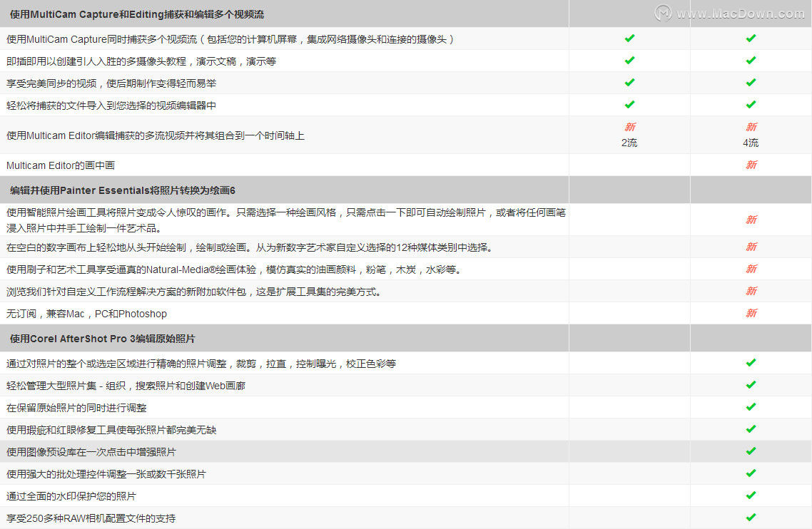The image size is (812, 529).
Task: Select header 编辑并使用Painter Essentials将照片转换为绘画6
Action: 122,190
